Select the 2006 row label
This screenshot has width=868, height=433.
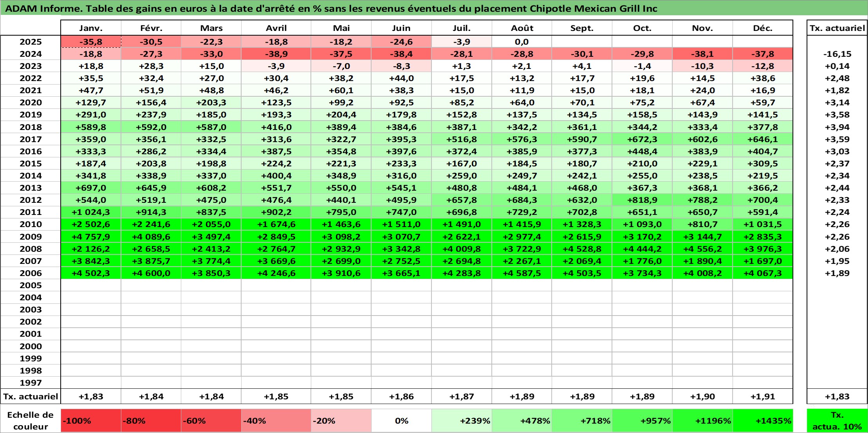(x=31, y=273)
